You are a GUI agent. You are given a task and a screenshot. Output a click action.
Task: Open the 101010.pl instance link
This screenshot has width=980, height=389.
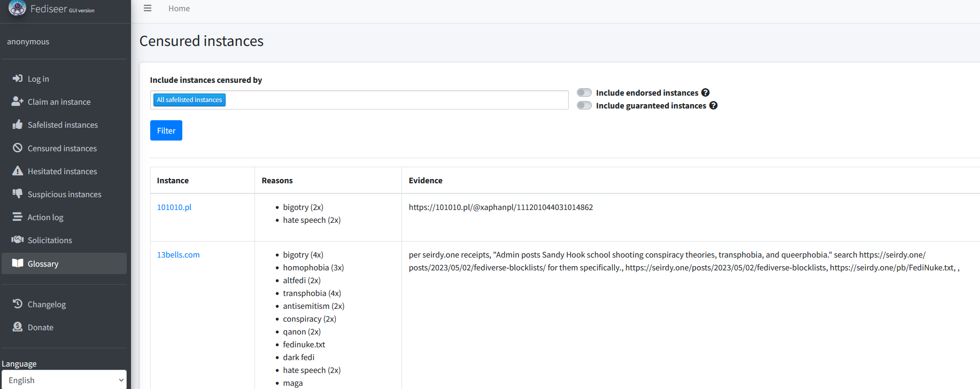point(174,207)
